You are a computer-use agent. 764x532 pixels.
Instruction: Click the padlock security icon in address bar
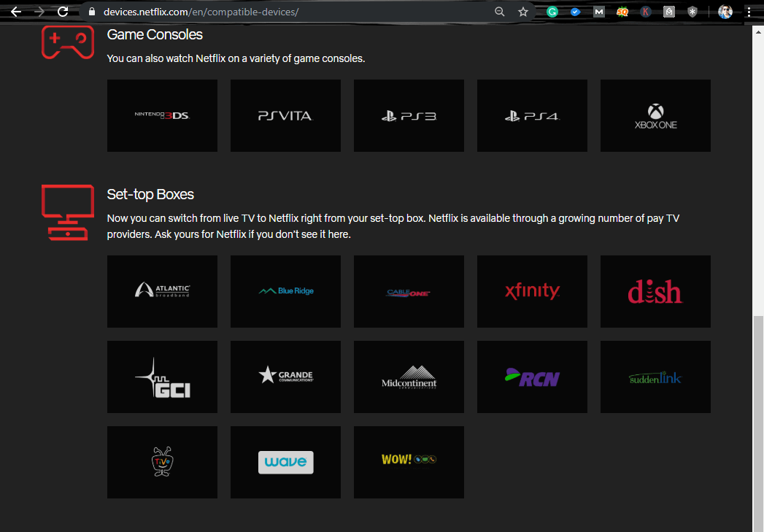[91, 12]
